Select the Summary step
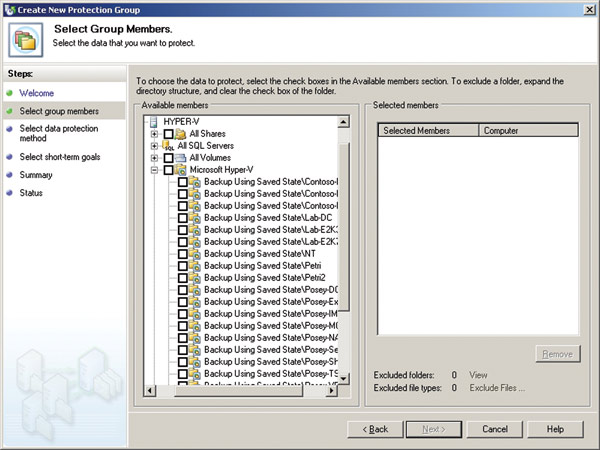Screen dimensions: 600x450 tap(36, 175)
